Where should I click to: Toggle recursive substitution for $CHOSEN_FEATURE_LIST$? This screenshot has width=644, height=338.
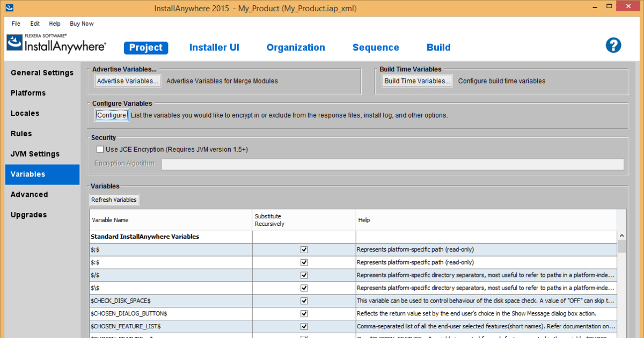tap(304, 327)
